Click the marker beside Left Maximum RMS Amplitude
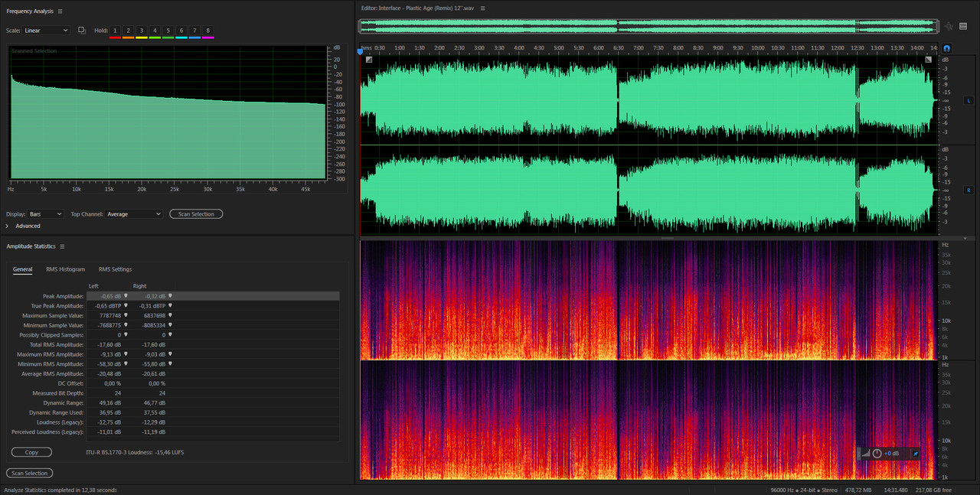Viewport: 980px width, 495px height. pos(126,354)
